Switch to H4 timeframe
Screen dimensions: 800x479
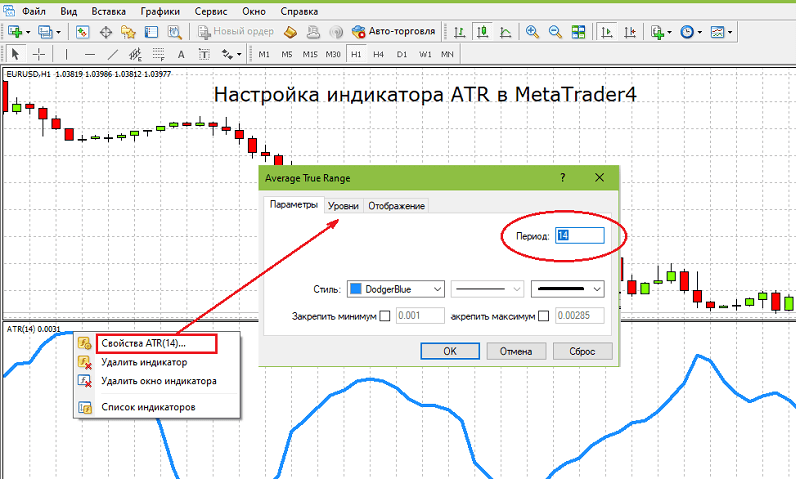click(x=378, y=54)
